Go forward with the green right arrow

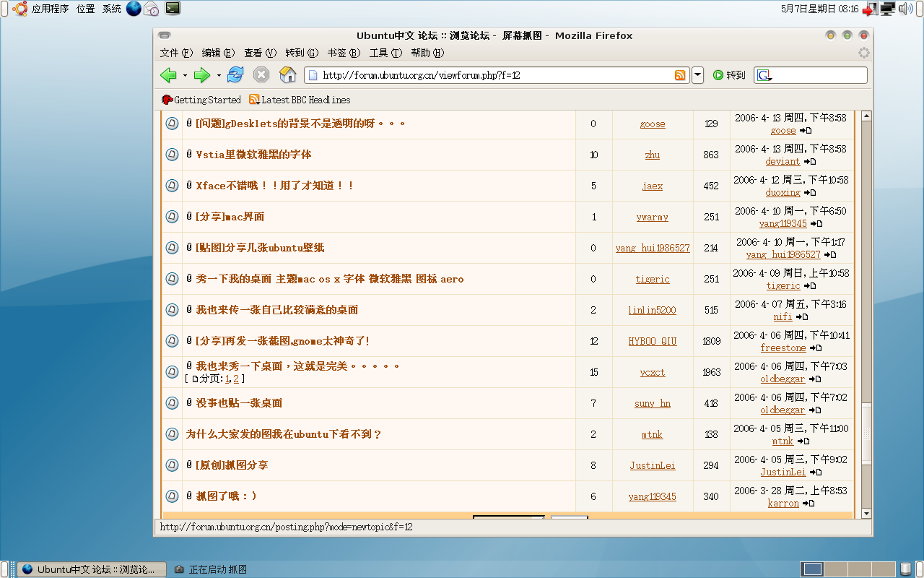click(202, 75)
